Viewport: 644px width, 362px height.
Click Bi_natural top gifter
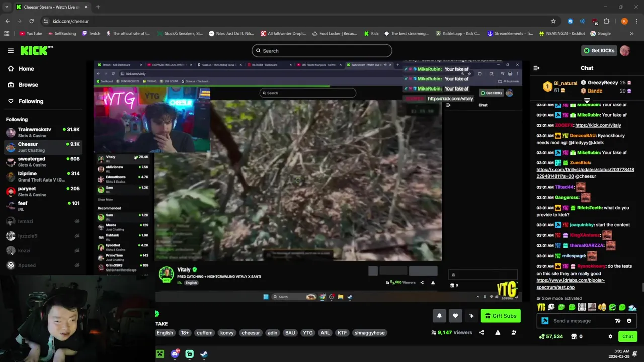click(x=566, y=83)
